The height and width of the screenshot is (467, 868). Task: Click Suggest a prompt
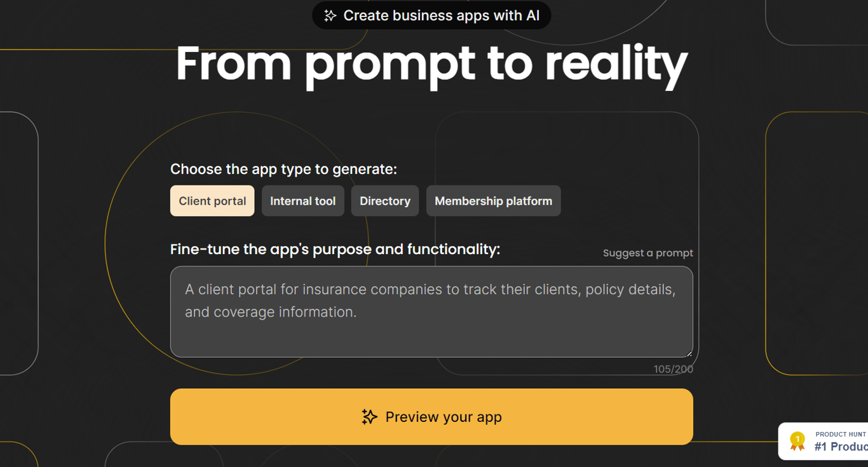[648, 253]
